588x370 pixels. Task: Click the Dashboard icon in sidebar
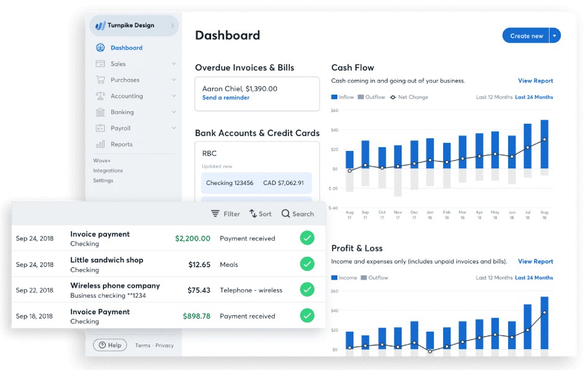[x=100, y=48]
